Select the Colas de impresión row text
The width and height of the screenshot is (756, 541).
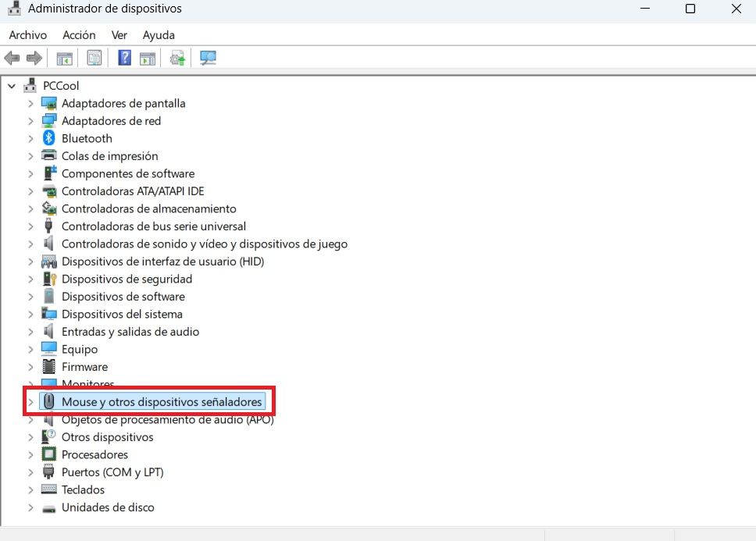110,156
